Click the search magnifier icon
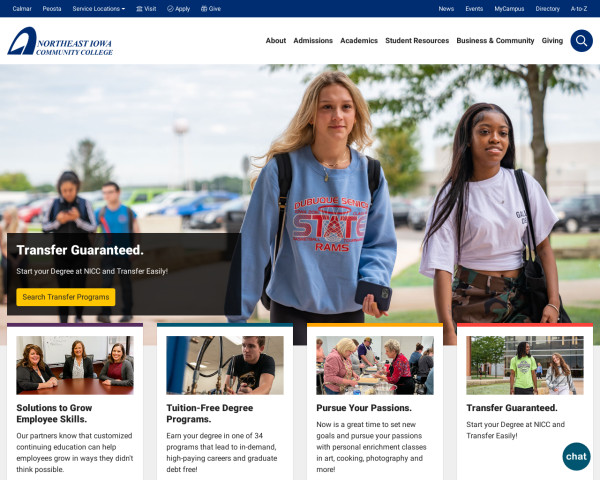Viewport: 600px width, 480px height. [x=580, y=41]
